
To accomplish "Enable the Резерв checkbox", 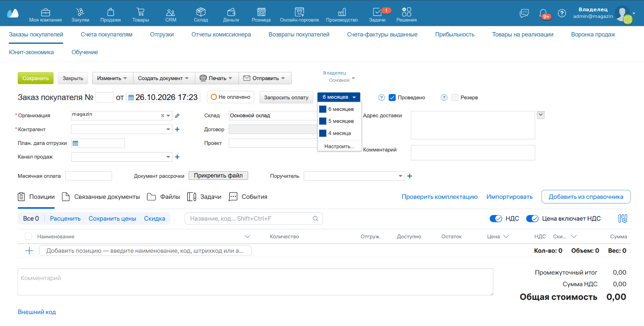I will (455, 97).
